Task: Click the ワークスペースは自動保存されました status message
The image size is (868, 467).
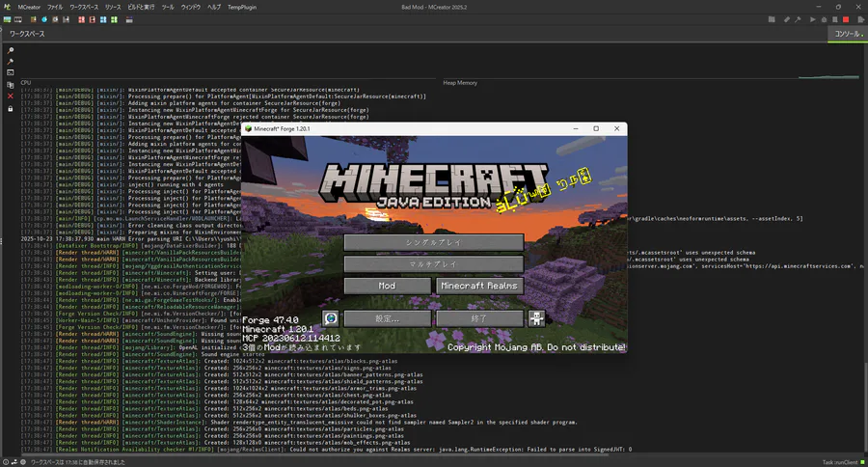Action: point(77,462)
